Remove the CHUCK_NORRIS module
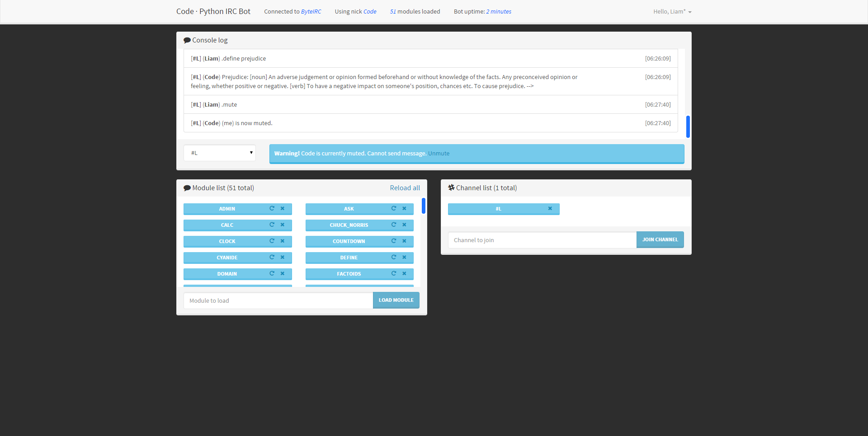Viewport: 868px width, 436px height. (x=404, y=225)
